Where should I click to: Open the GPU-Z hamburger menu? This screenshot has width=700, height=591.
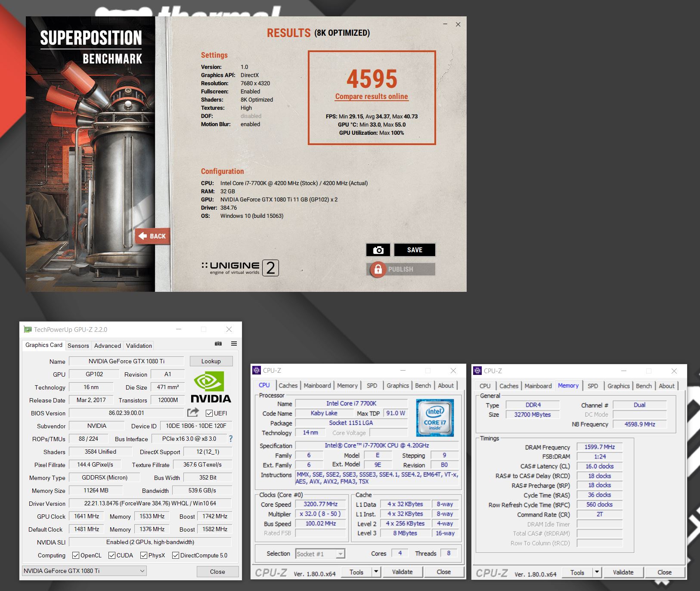click(234, 343)
